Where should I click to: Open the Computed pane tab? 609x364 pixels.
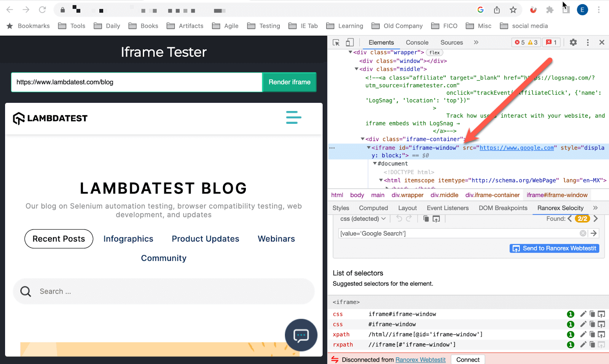(x=373, y=208)
